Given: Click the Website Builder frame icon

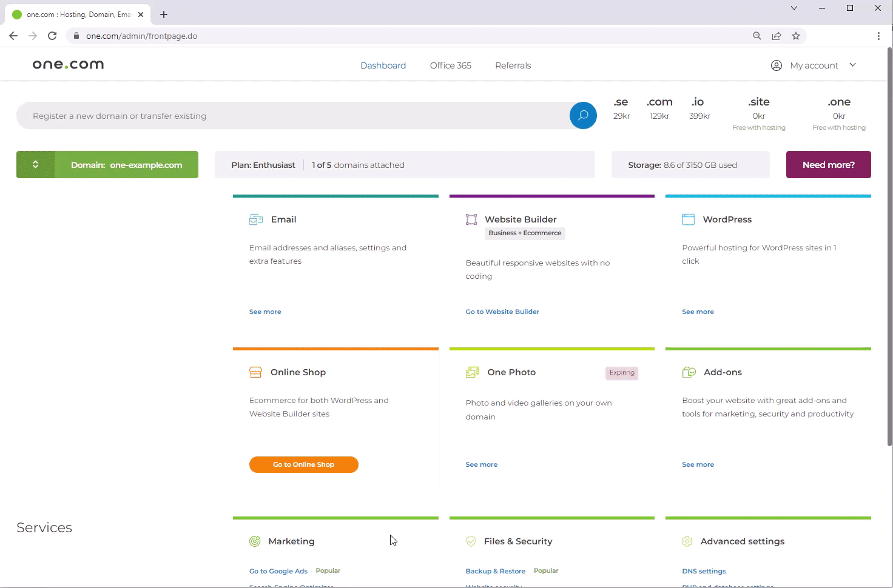Looking at the screenshot, I should (x=471, y=219).
